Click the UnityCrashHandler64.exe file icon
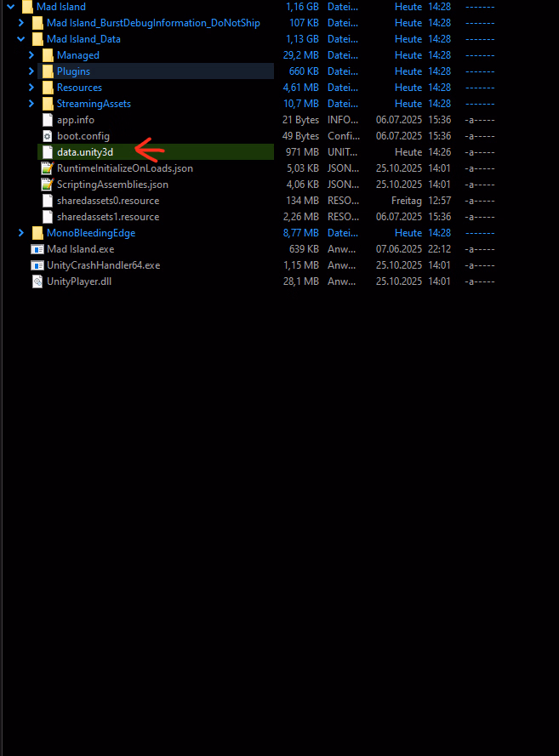 coord(37,265)
